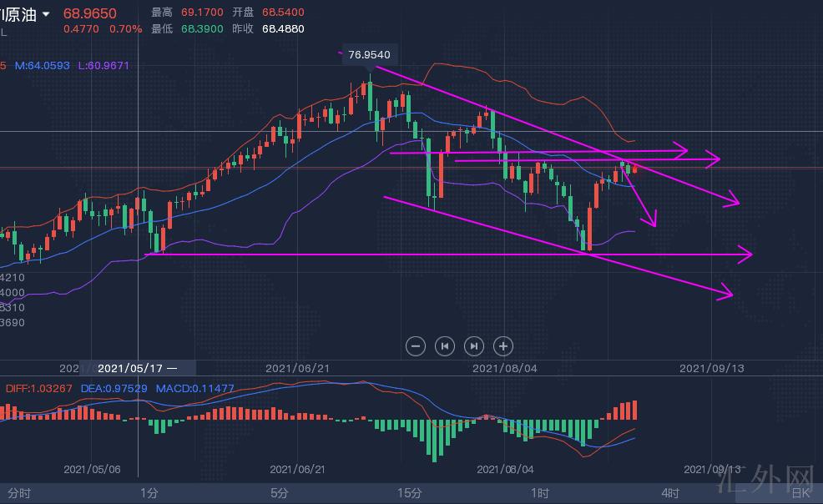Viewport: 823px width, 504px height.
Task: Select the 1分 timeframe tab
Action: click(149, 493)
